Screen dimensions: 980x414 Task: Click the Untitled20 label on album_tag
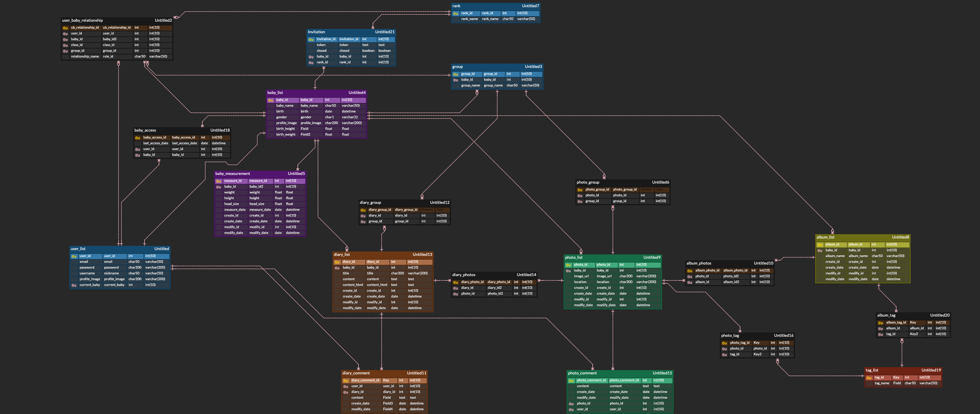940,315
